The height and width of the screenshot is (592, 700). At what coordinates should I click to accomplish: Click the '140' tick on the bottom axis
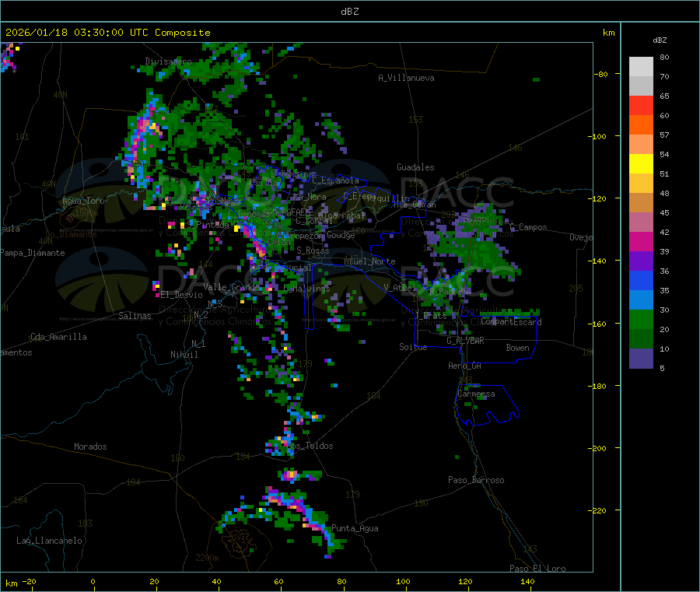click(x=527, y=582)
